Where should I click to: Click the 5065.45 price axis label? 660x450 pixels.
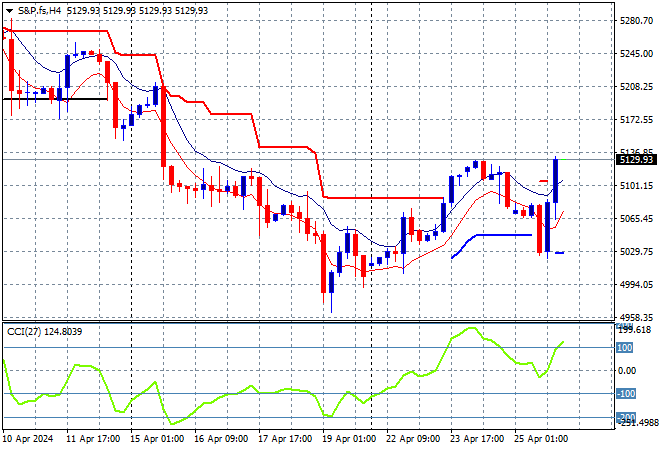click(x=636, y=218)
